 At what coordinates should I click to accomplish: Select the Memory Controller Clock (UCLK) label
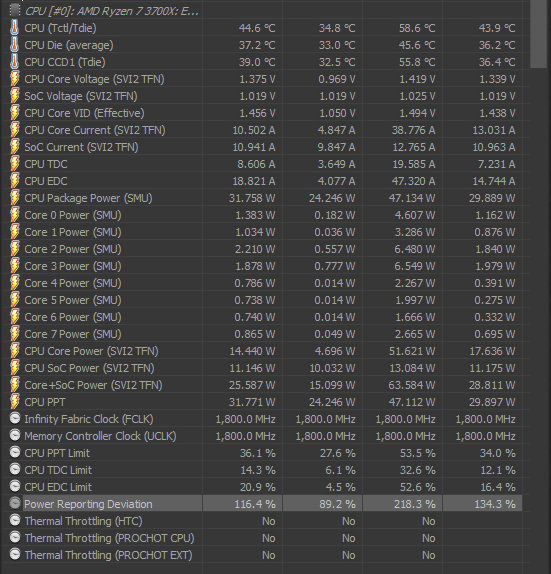pyautogui.click(x=100, y=436)
